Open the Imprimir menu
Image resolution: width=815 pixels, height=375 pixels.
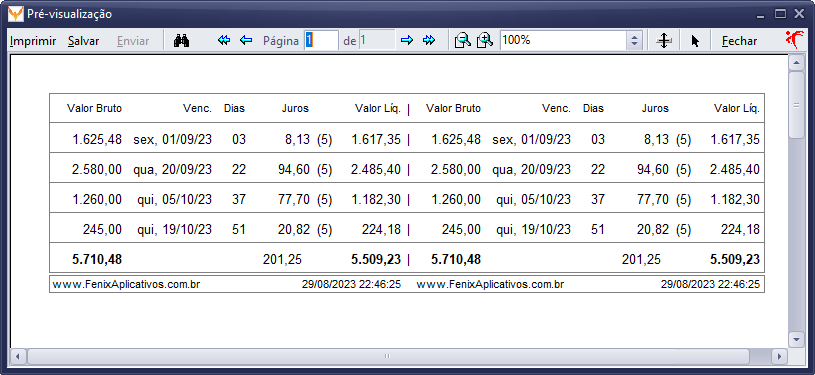point(33,41)
